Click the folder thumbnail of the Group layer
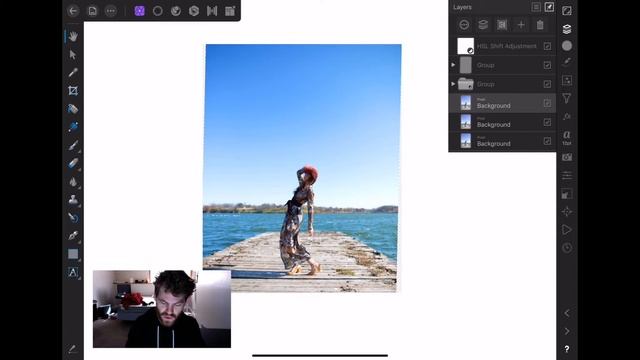This screenshot has height=360, width=640. pos(465,84)
